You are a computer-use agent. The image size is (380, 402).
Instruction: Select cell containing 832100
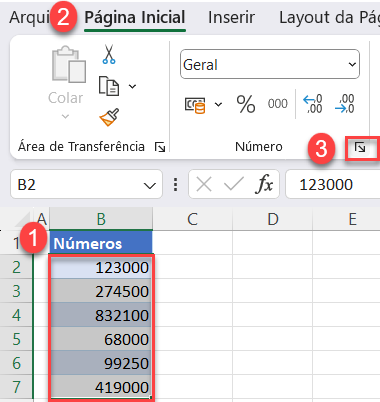point(101,315)
